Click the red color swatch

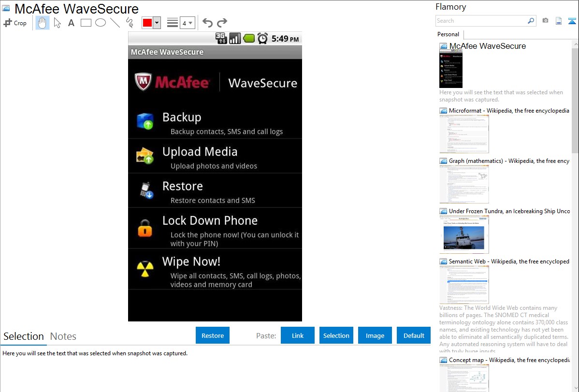point(147,23)
